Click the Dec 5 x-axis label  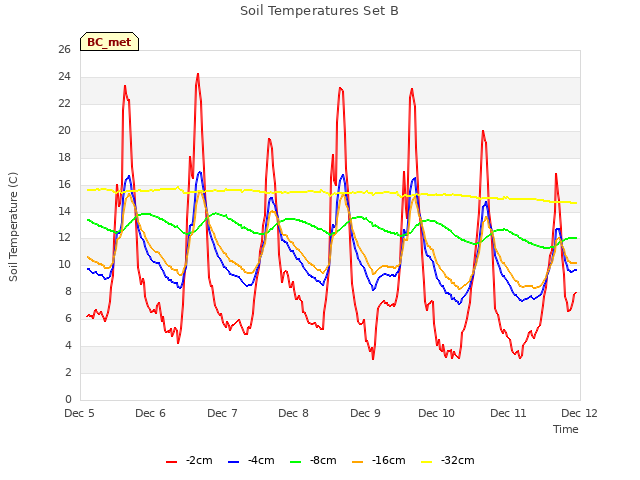80,413
